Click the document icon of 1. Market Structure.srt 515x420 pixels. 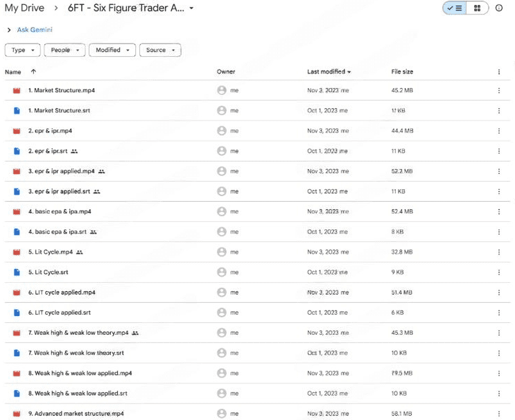tap(17, 111)
